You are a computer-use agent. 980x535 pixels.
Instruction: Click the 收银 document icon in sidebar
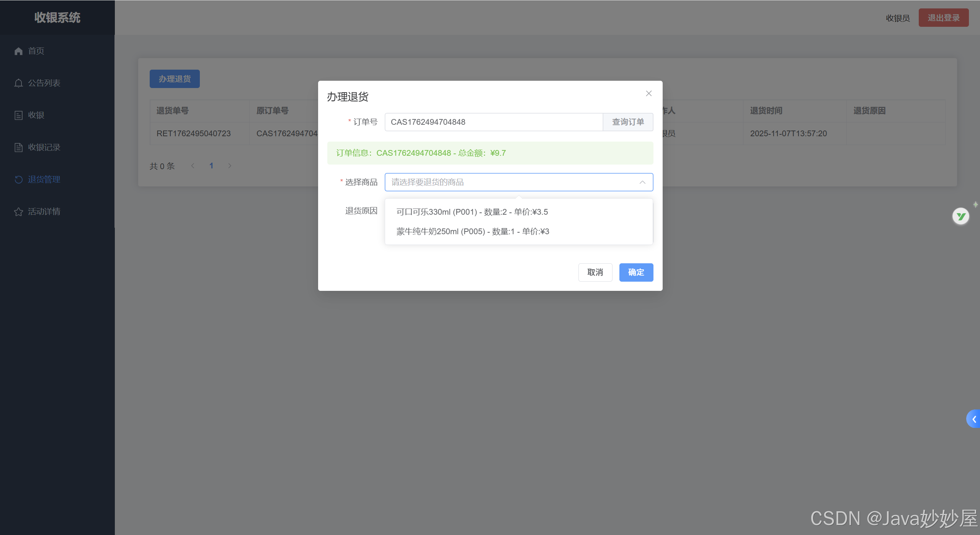click(x=18, y=115)
